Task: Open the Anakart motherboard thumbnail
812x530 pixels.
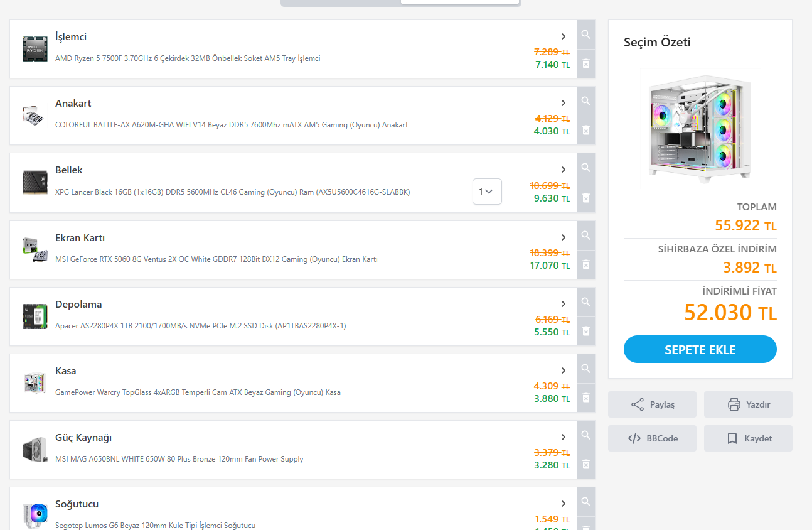Action: (x=35, y=116)
